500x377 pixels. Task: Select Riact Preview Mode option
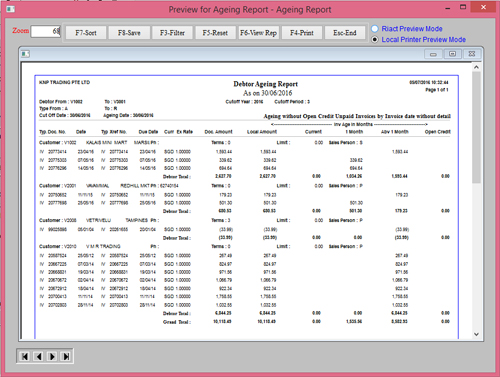click(x=375, y=29)
